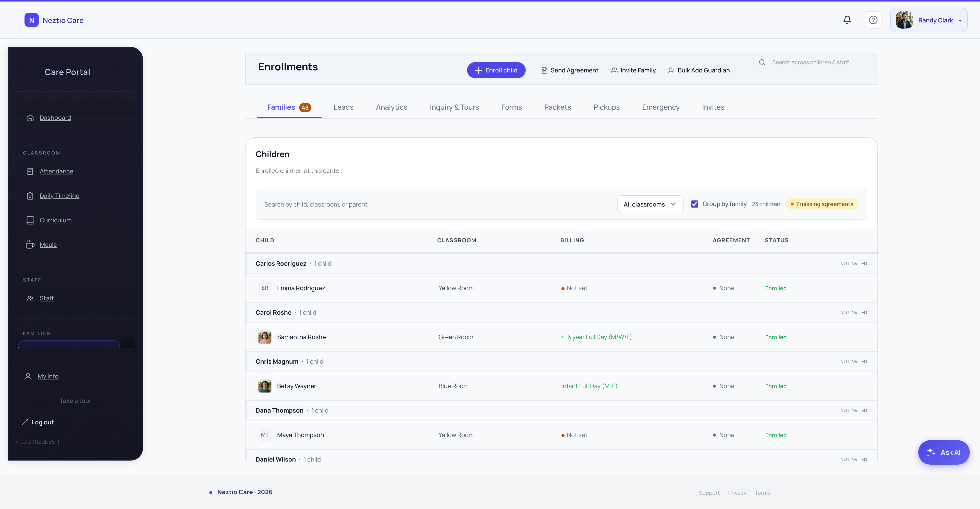Click the Take a tour button
The height and width of the screenshot is (509, 980).
pyautogui.click(x=75, y=401)
